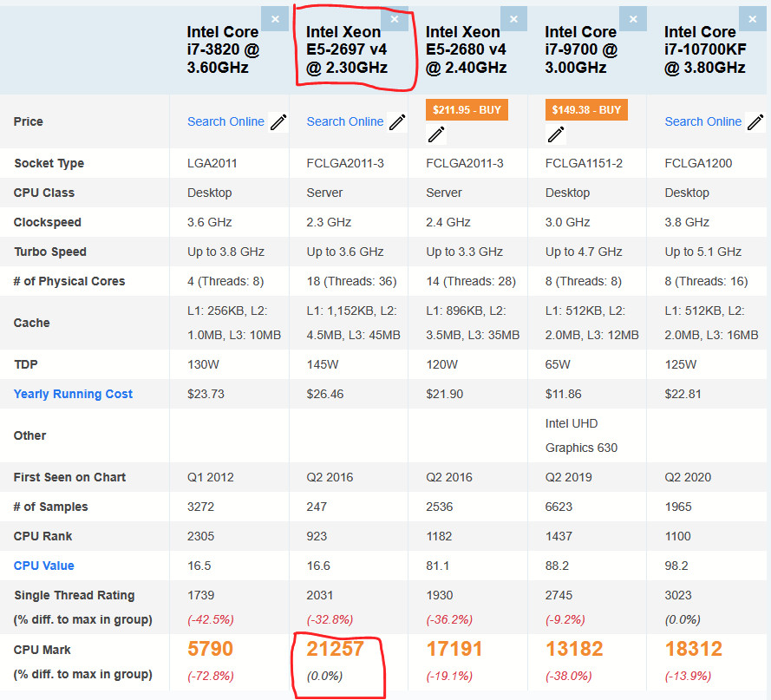Click CPU Value figure 98.2
Screen dimensions: 771x700
(676, 566)
